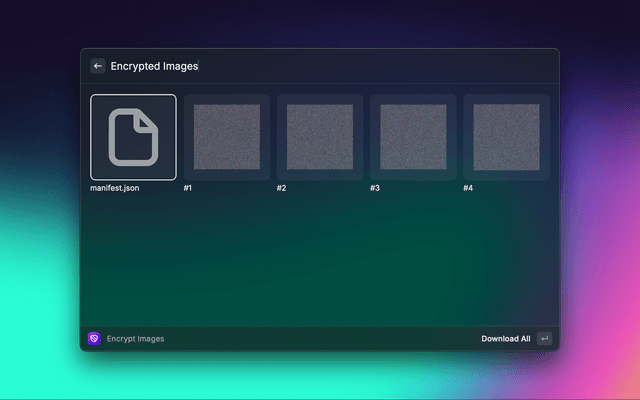Click the document icon in manifest tile
This screenshot has width=640, height=400.
coord(133,137)
